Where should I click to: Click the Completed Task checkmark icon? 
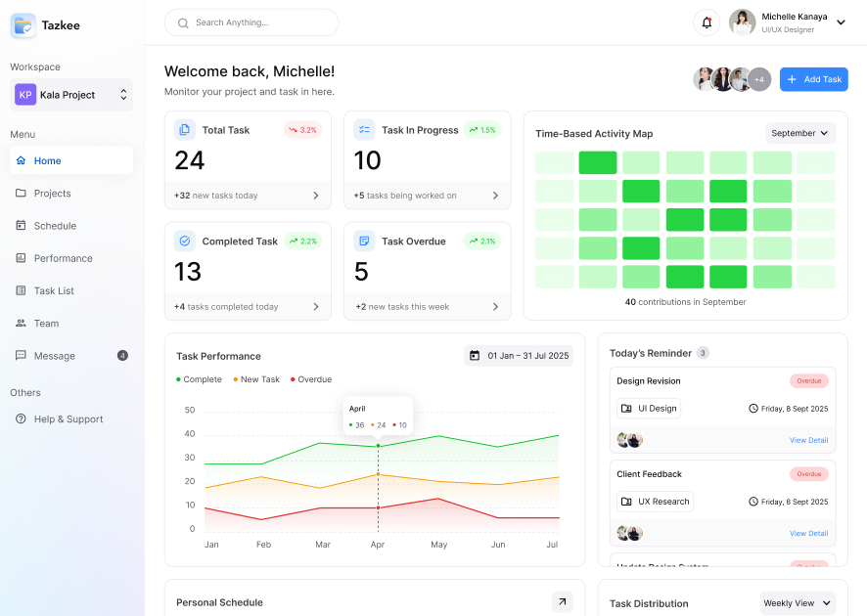coord(185,241)
